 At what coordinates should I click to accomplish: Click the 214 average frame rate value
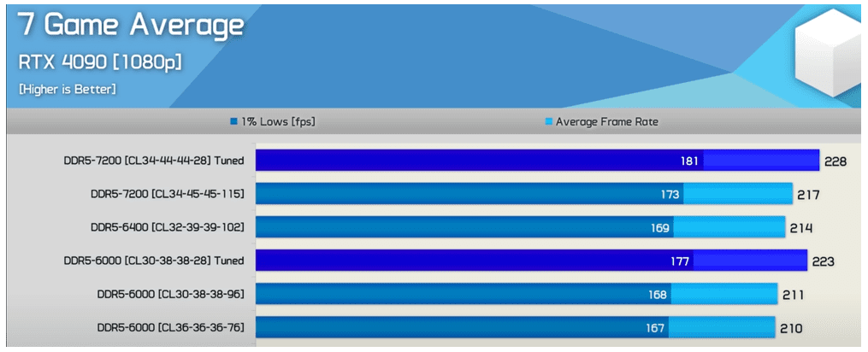801,228
